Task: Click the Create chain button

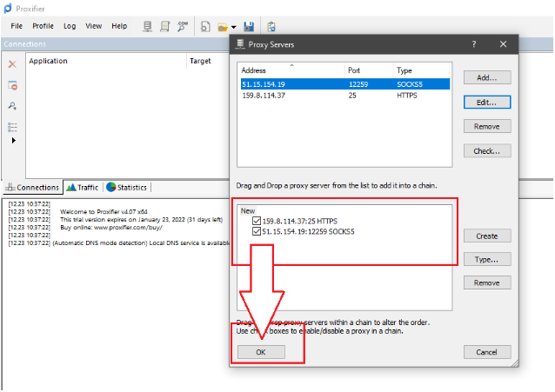Action: click(x=487, y=236)
